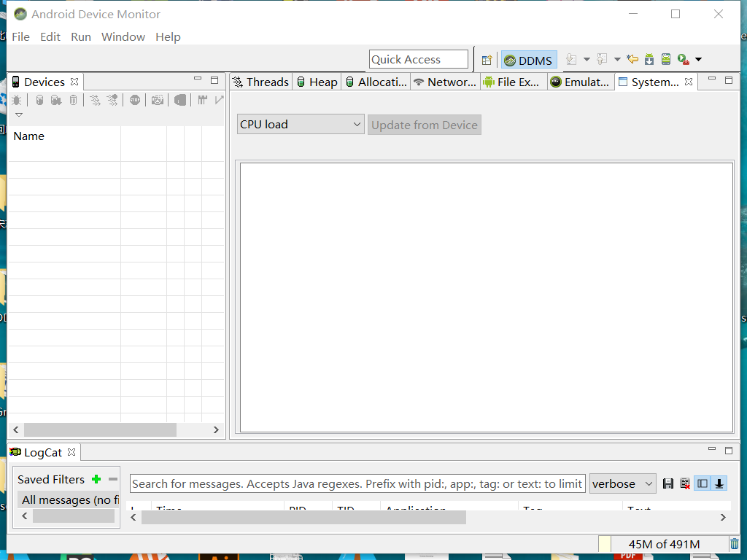Open the verbose log level dropdown
Screen dimensions: 747x560
pos(623,484)
